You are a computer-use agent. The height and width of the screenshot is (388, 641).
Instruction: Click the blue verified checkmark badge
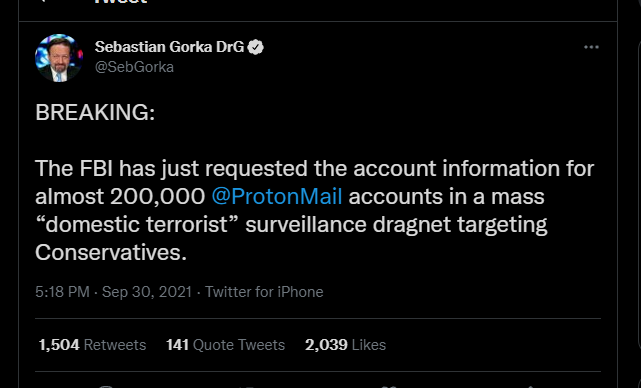click(256, 47)
